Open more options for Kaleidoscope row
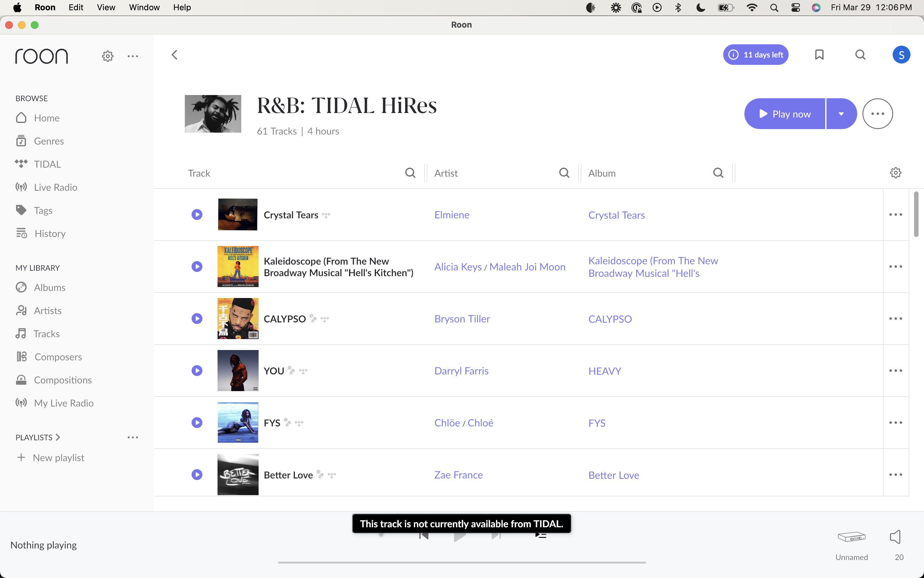 pos(895,267)
